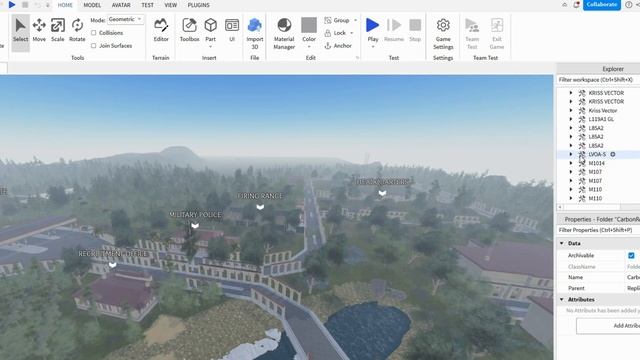Image resolution: width=640 pixels, height=360 pixels.
Task: Expand the LVOA-S tree item
Action: (x=571, y=154)
